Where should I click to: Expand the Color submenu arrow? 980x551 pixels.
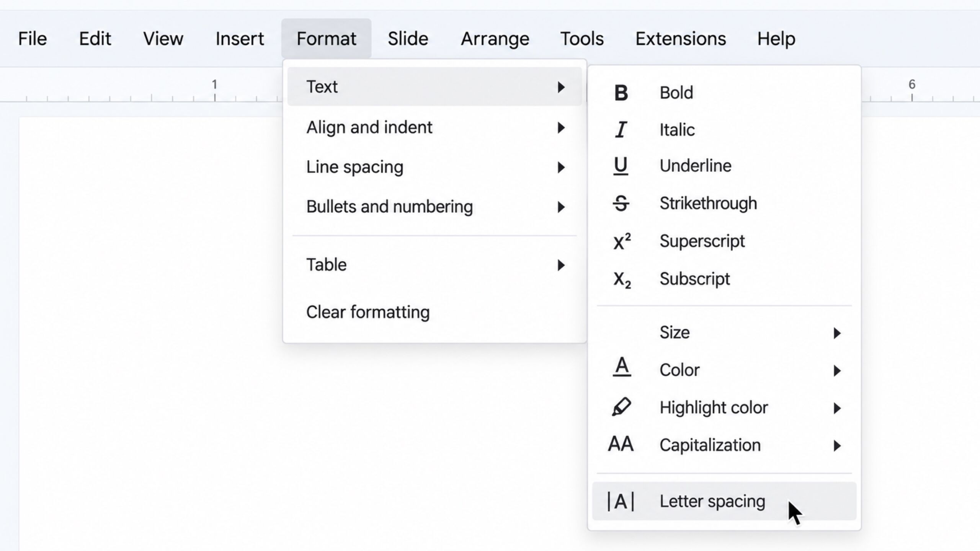(837, 371)
